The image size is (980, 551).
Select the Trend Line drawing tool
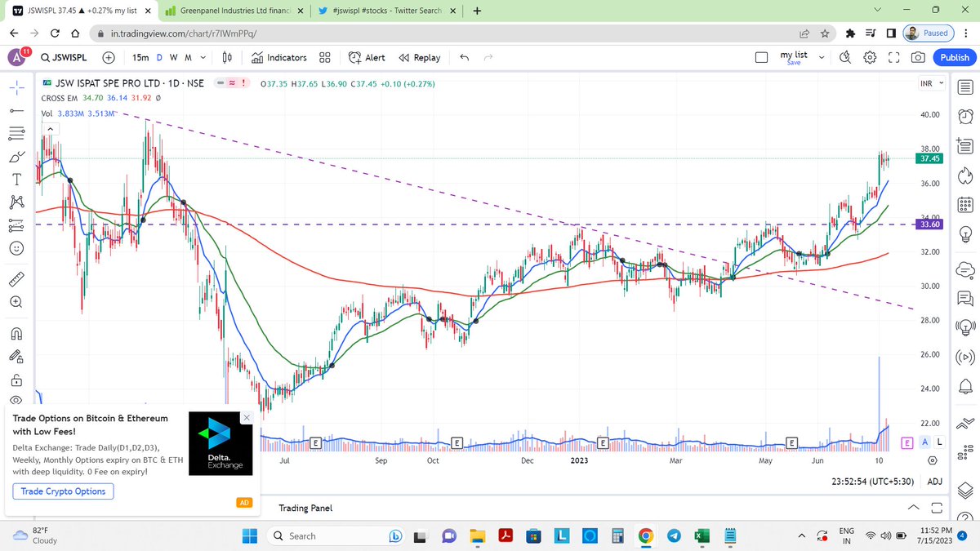click(16, 112)
